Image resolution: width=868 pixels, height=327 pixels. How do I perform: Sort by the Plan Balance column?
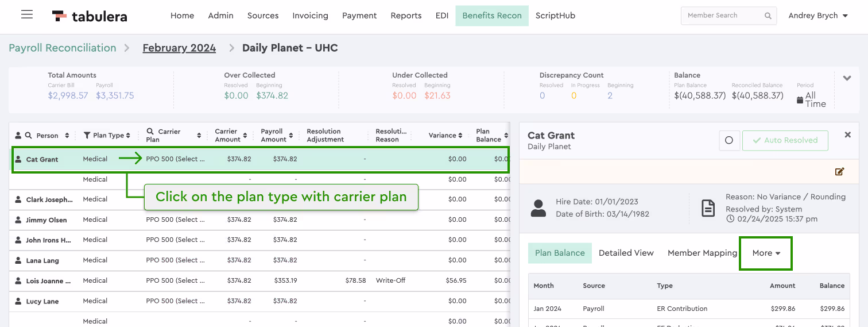[x=506, y=136]
